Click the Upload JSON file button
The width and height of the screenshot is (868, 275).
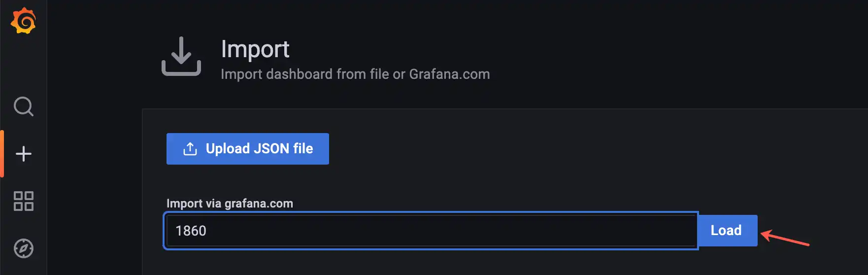point(248,149)
